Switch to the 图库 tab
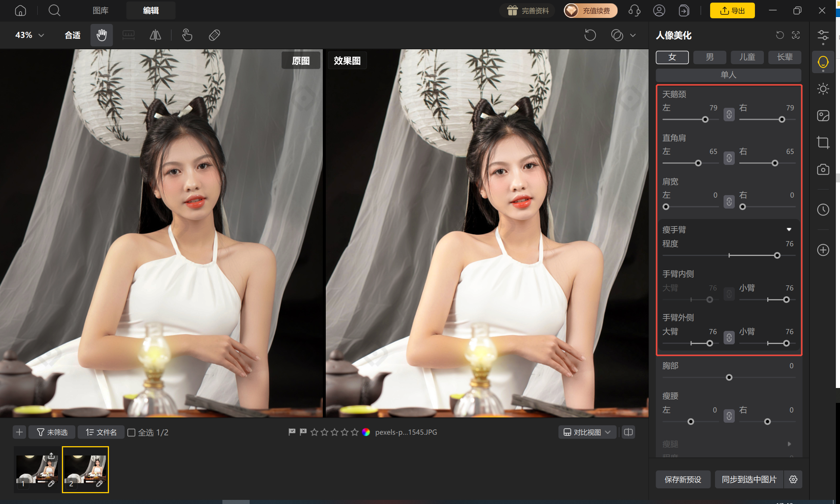Viewport: 840px width, 504px height. (x=100, y=10)
